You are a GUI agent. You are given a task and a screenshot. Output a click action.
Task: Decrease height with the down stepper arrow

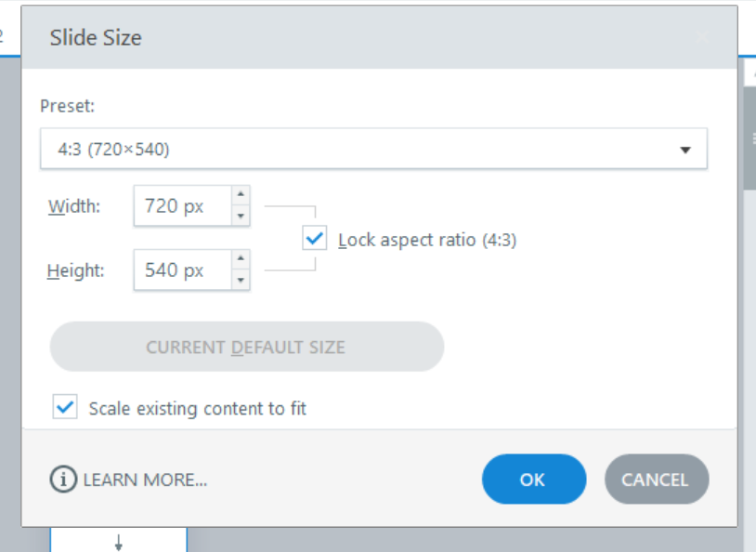[x=241, y=280]
